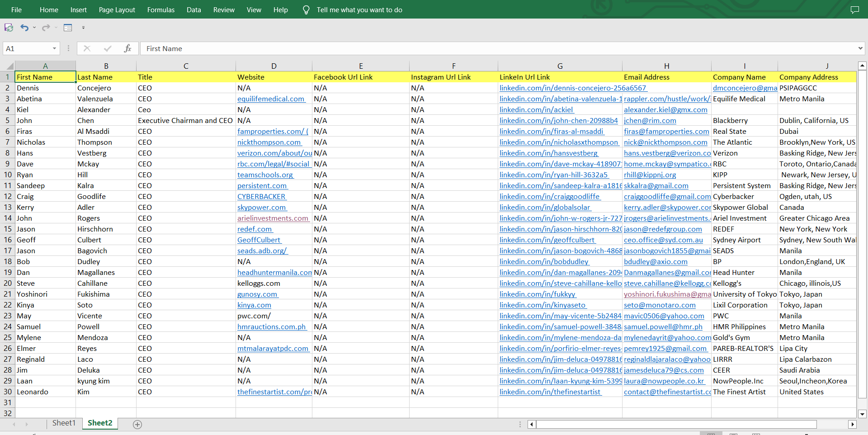Click the Tell me what you want to do box
Image resolution: width=868 pixels, height=435 pixels.
[359, 10]
